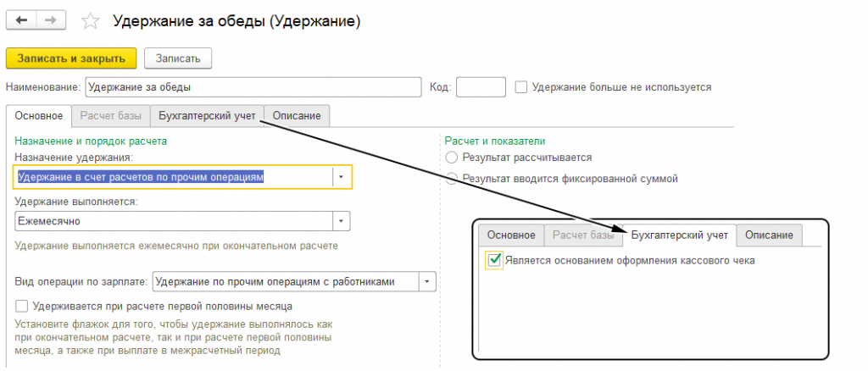This screenshot has height=371, width=868.
Task: Open the 'Бухгалтерский учет' tab
Action: click(206, 115)
